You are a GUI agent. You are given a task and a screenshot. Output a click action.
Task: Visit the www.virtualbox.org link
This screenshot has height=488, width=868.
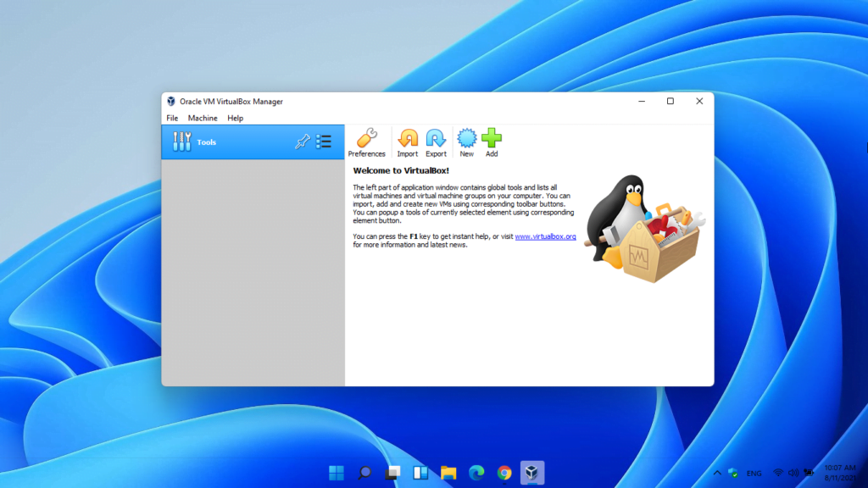pos(547,236)
